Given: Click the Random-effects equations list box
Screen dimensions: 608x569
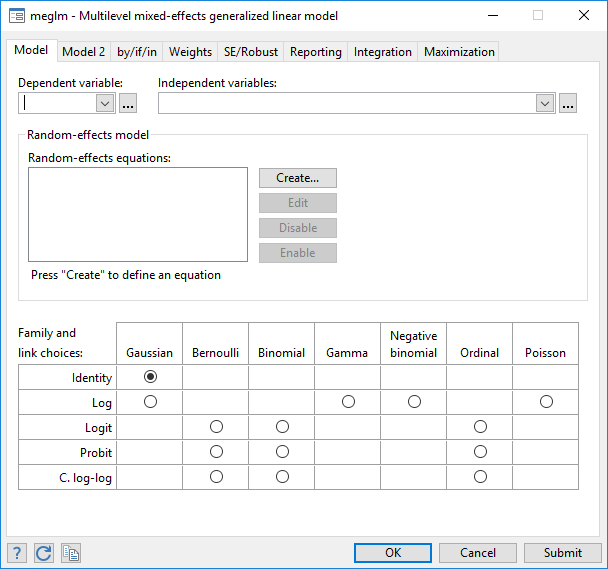Looking at the screenshot, I should (138, 214).
